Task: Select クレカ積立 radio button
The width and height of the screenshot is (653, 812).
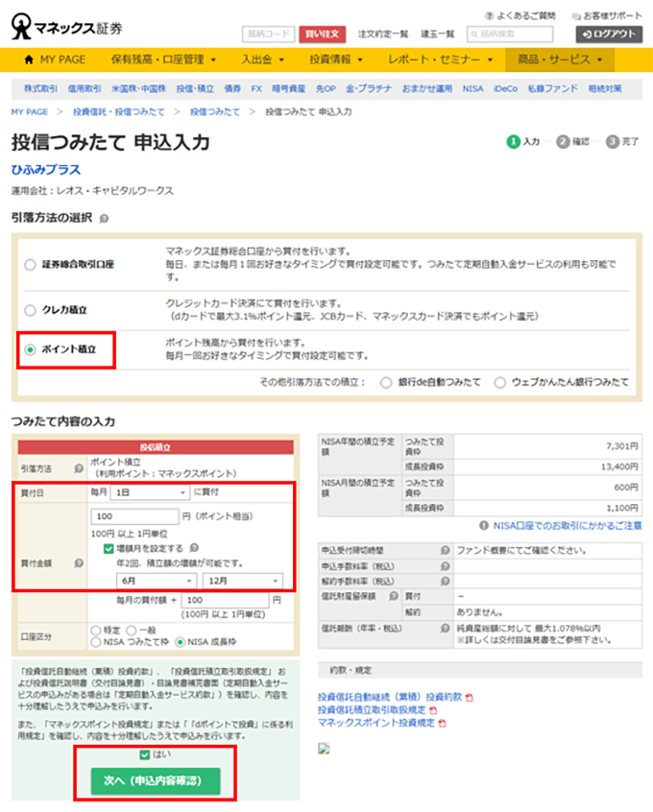Action: click(x=30, y=310)
